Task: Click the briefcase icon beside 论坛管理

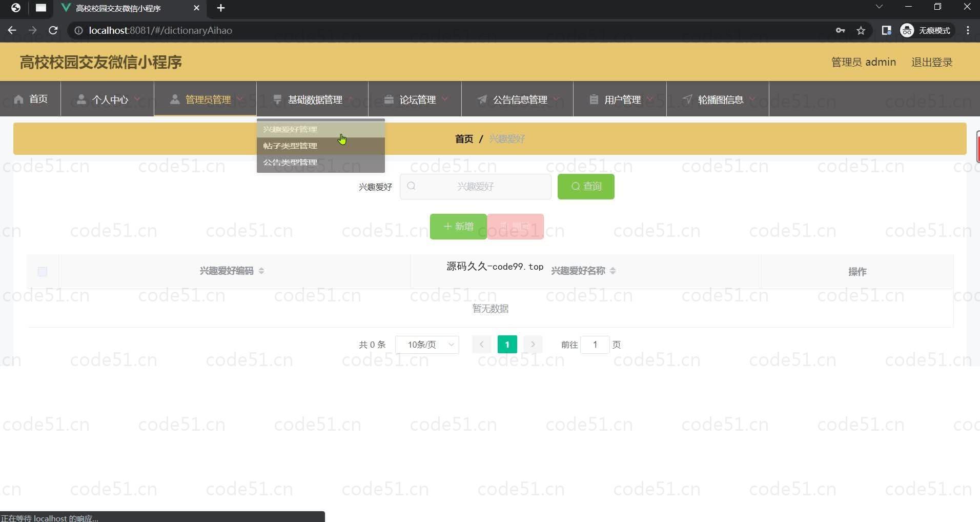Action: tap(389, 99)
